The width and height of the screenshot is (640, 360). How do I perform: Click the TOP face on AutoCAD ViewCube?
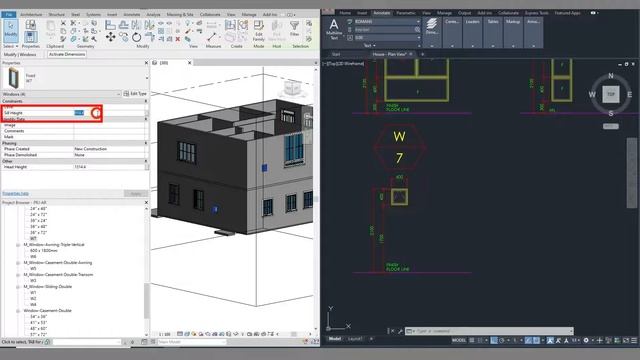(x=611, y=94)
